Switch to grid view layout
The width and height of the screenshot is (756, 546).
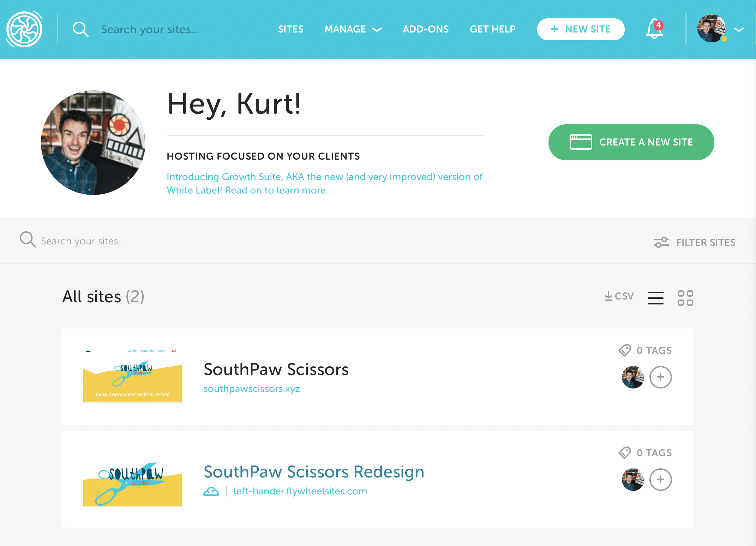685,298
